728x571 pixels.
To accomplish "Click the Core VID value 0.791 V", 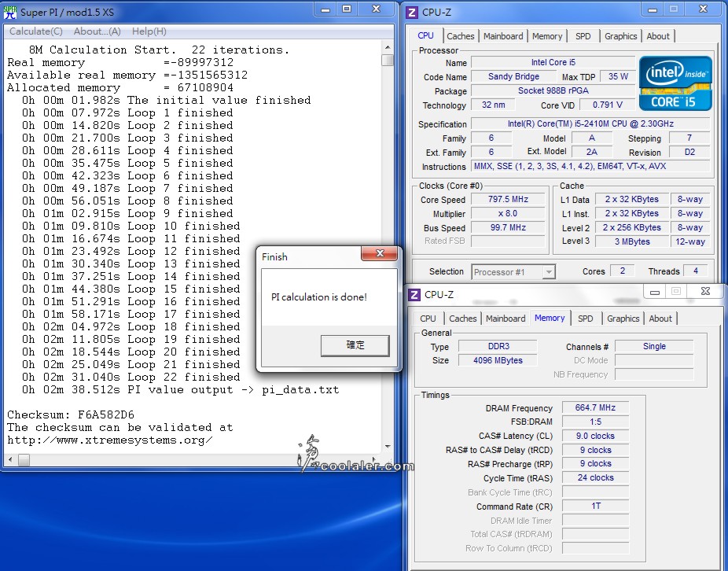I will point(607,105).
